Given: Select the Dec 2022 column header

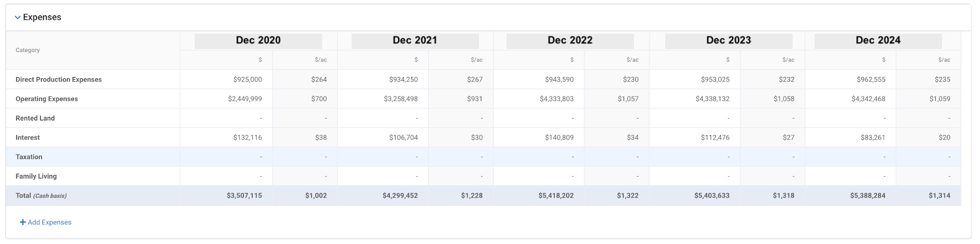Looking at the screenshot, I should click(x=570, y=40).
